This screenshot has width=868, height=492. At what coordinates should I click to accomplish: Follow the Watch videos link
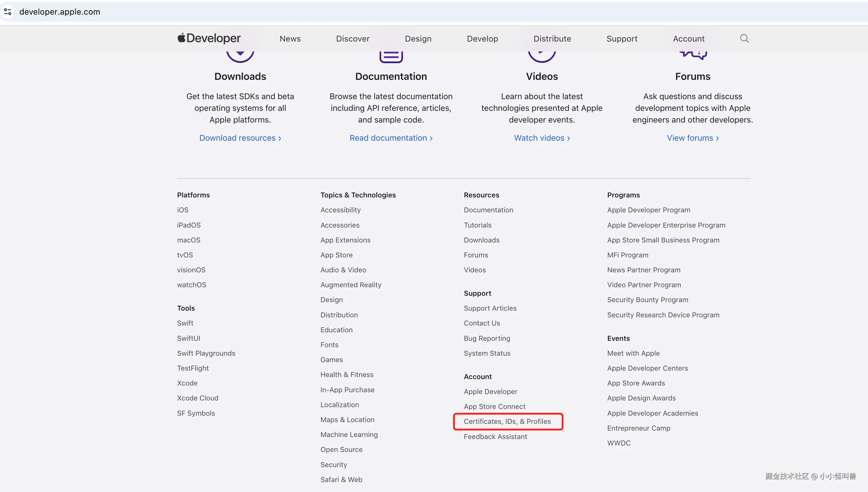click(542, 138)
